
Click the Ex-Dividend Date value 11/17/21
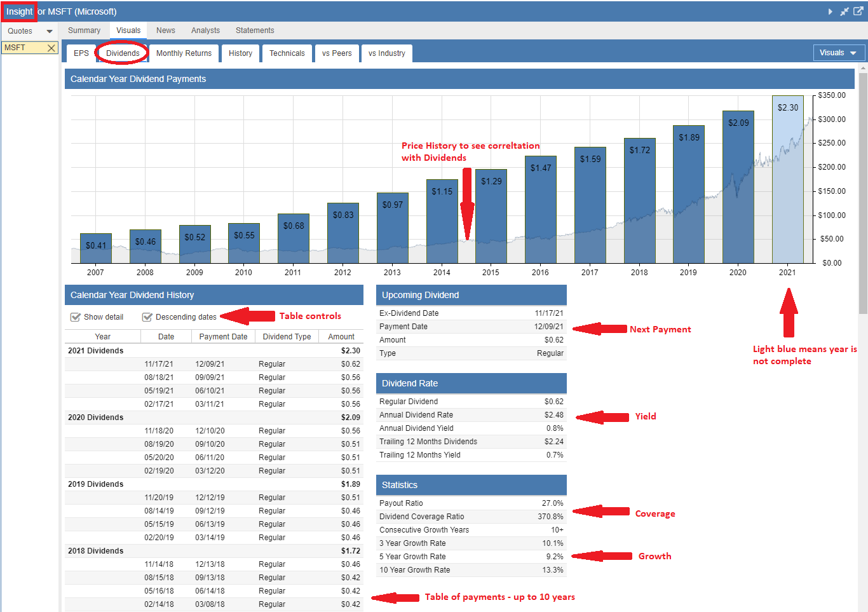[x=549, y=313]
